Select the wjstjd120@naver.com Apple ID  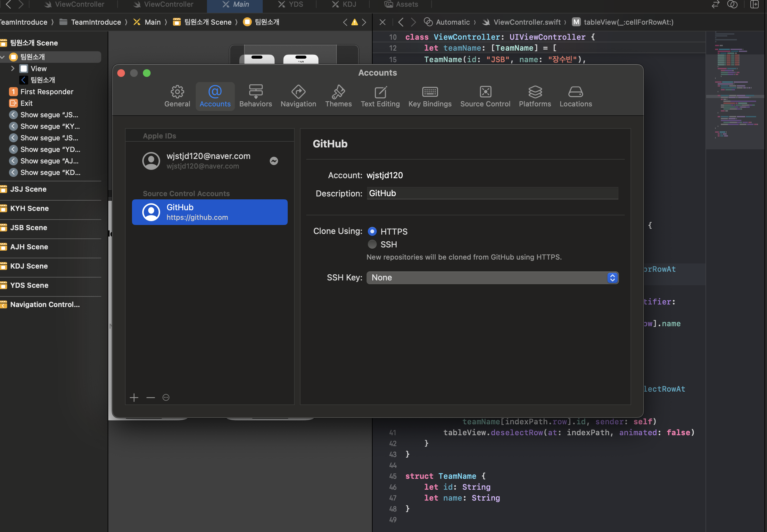pyautogui.click(x=210, y=161)
